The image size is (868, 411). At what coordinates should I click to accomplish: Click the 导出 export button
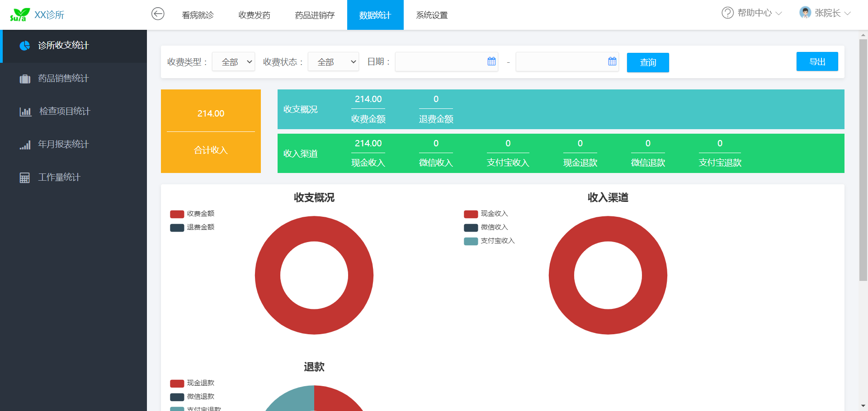(x=817, y=61)
